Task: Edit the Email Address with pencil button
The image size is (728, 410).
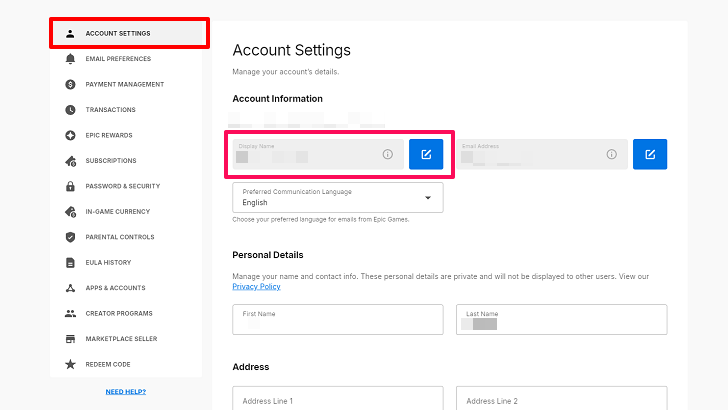Action: tap(650, 154)
